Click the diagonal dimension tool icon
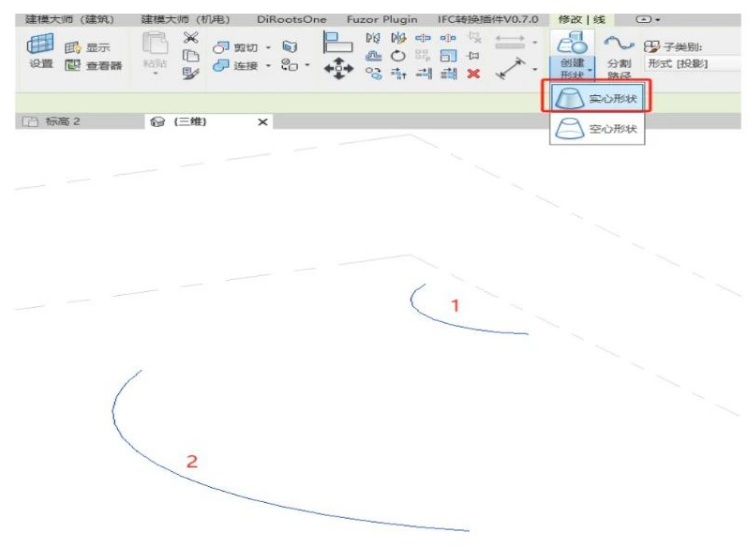The image size is (749, 547). click(511, 69)
